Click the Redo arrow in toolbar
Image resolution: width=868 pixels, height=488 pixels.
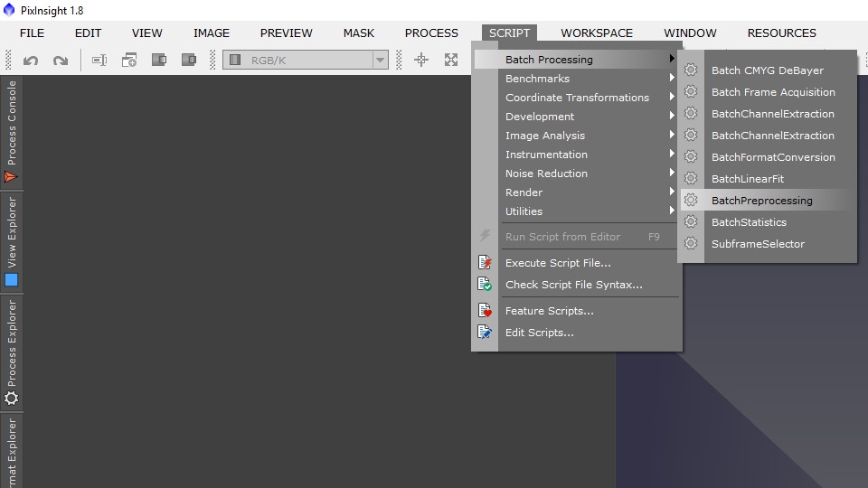pyautogui.click(x=61, y=60)
